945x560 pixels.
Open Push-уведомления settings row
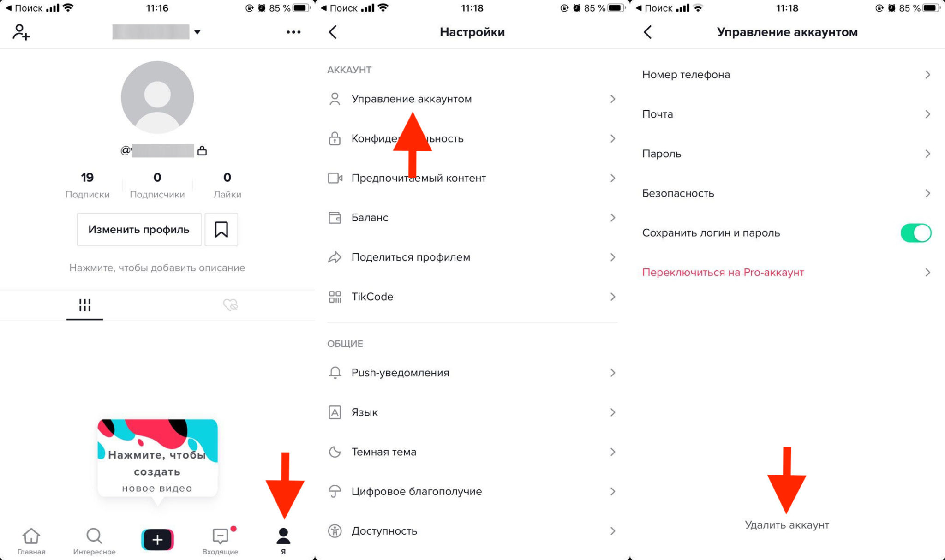click(472, 373)
